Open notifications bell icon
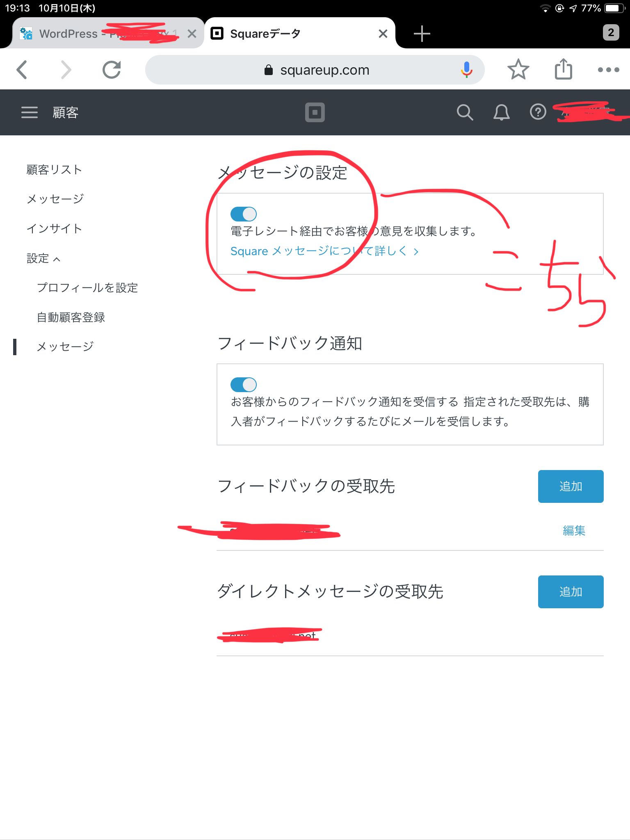 click(501, 112)
